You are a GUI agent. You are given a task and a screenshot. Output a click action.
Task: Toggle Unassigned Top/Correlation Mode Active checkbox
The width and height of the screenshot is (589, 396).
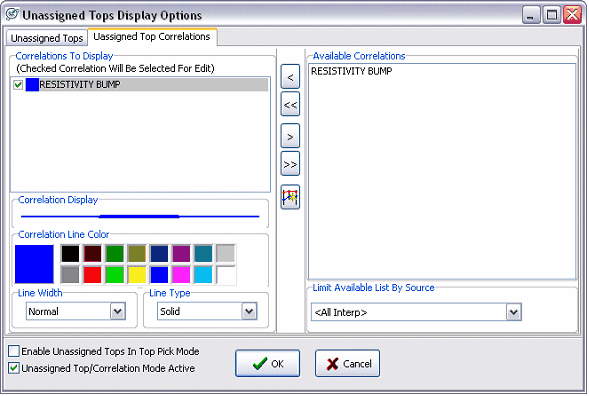point(14,368)
